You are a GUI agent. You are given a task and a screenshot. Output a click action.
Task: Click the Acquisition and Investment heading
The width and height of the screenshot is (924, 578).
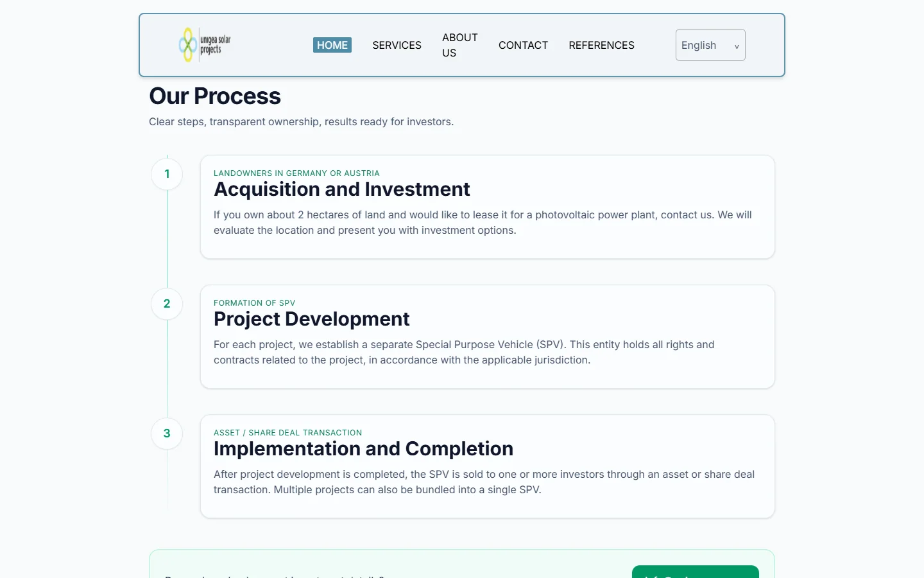(341, 189)
